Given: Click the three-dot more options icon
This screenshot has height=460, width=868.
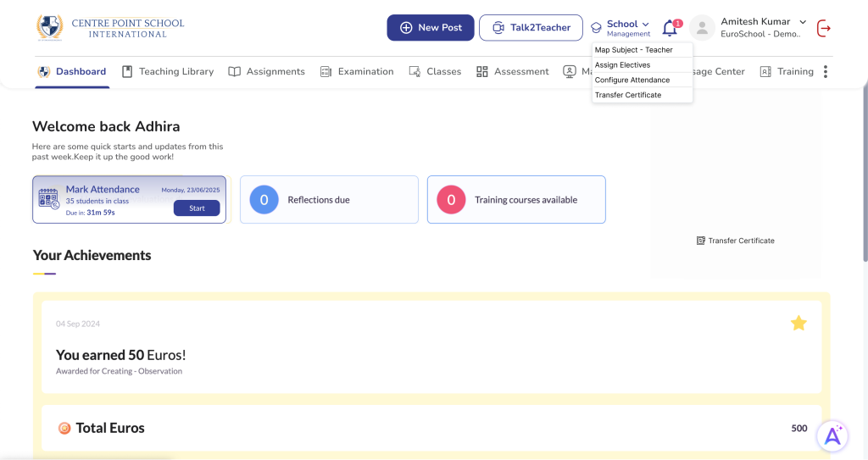Looking at the screenshot, I should click(825, 72).
